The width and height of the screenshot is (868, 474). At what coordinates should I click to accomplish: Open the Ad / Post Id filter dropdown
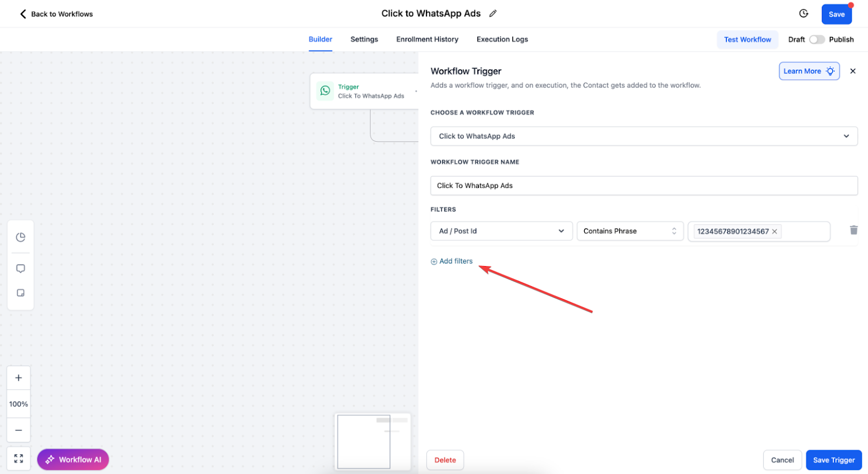(501, 231)
